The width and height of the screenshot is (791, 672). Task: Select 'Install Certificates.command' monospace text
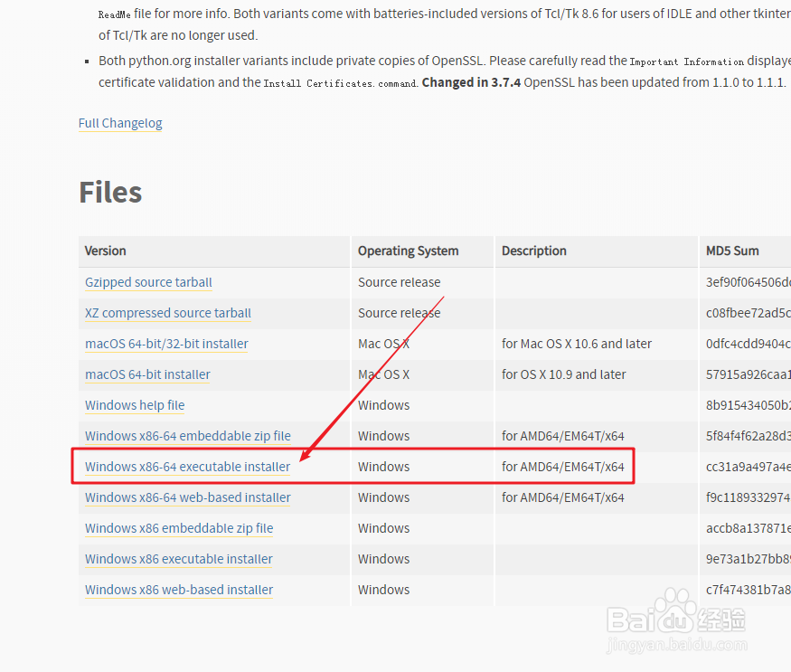click(x=341, y=84)
